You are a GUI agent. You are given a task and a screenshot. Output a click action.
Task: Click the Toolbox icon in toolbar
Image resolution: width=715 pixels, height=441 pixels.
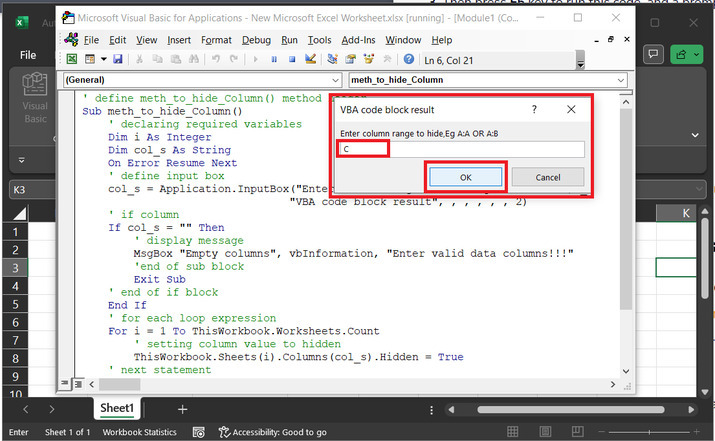point(387,59)
